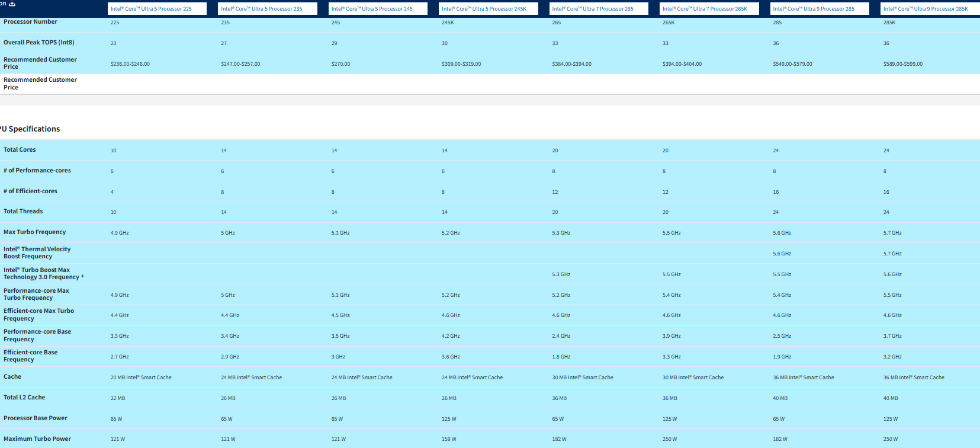Open Intel Core Ultra 5 Processor 235 link
Viewport: 980px width, 448px height.
(262, 9)
